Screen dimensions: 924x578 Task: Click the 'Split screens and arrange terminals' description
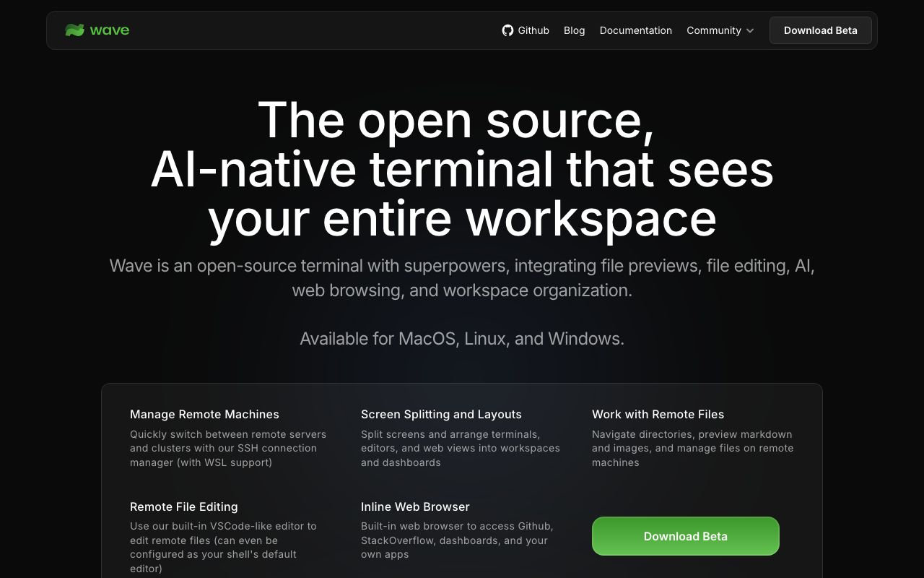click(461, 448)
